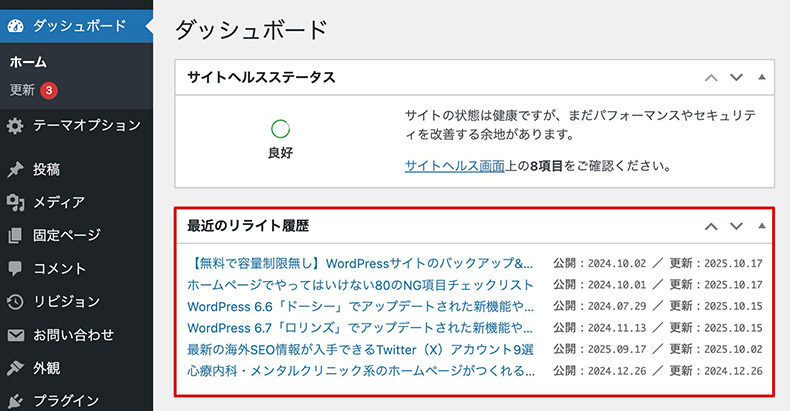Open the サイトヘルス画面 link
The width and height of the screenshot is (790, 411).
(x=454, y=166)
